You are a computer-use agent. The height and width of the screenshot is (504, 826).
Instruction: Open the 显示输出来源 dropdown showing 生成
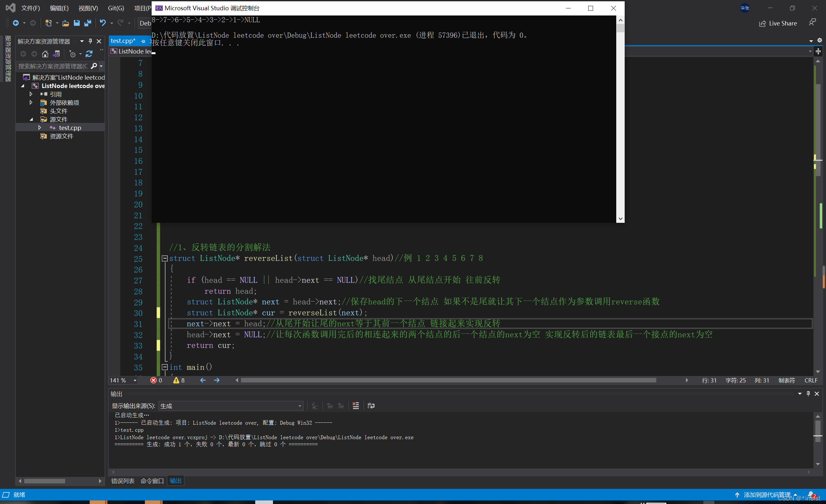[x=231, y=406]
